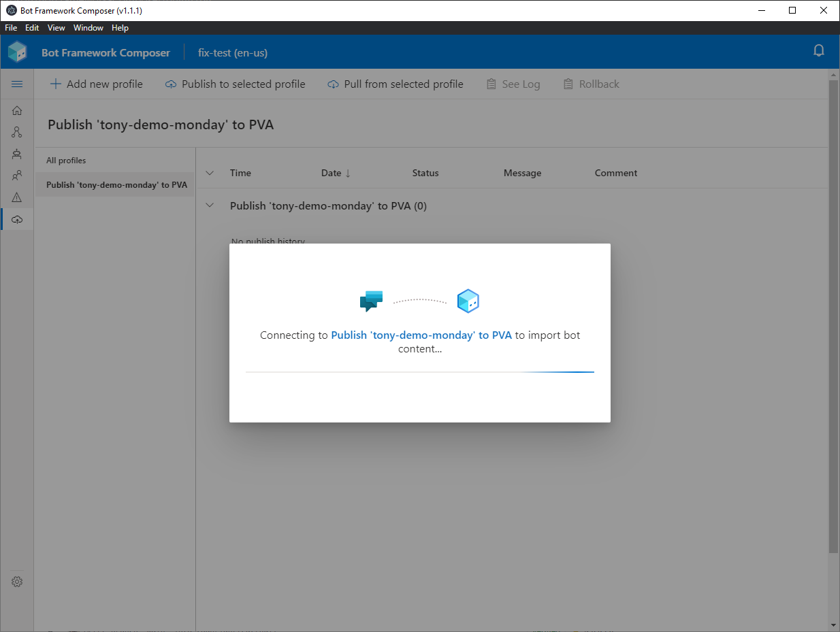840x632 pixels.
Task: Open Design flow sidebar icon
Action: 17,132
